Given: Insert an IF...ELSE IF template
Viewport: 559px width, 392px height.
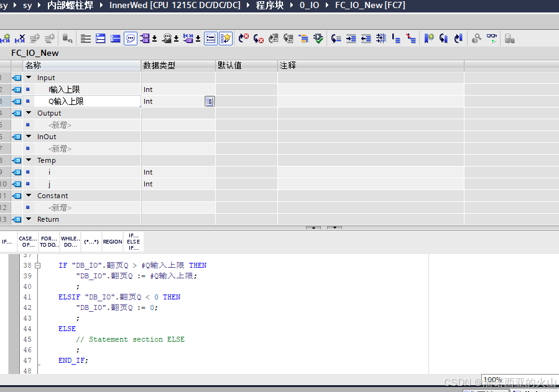Looking at the screenshot, I should (x=134, y=242).
